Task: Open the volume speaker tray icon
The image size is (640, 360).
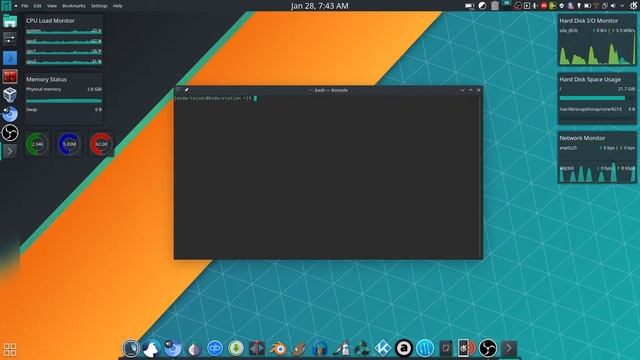Action: (x=613, y=6)
